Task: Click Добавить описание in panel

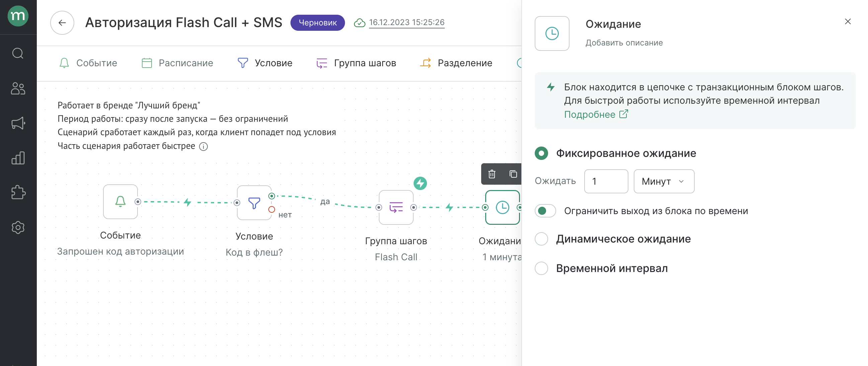Action: 624,43
